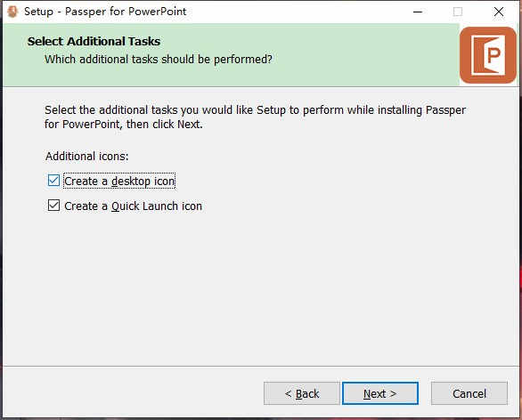Minimize the Setup window
The height and width of the screenshot is (420, 522).
point(418,12)
